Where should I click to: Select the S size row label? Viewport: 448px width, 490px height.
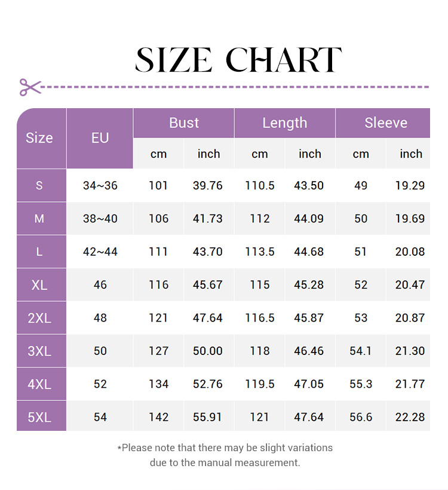pos(39,185)
